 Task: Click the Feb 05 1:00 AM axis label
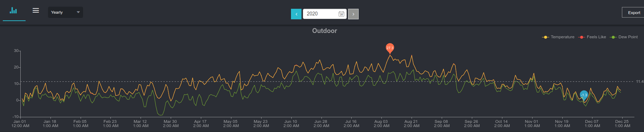[x=80, y=124]
